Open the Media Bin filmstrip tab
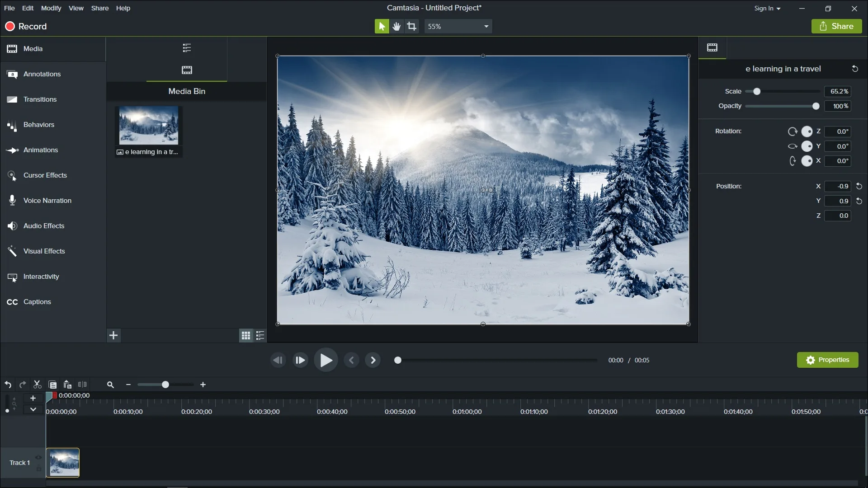The image size is (868, 488). click(187, 70)
